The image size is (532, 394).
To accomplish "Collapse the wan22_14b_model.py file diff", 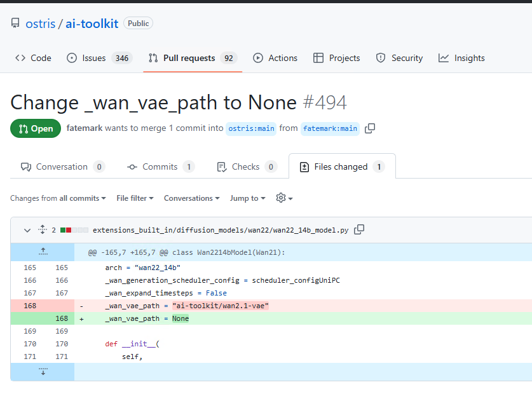I will pos(27,231).
